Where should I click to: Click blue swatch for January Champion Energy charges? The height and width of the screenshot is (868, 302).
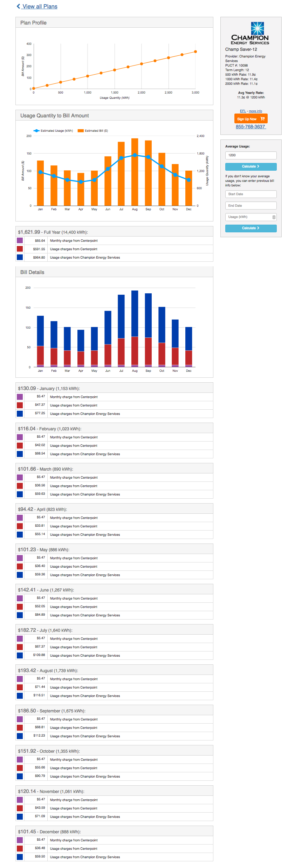20,414
